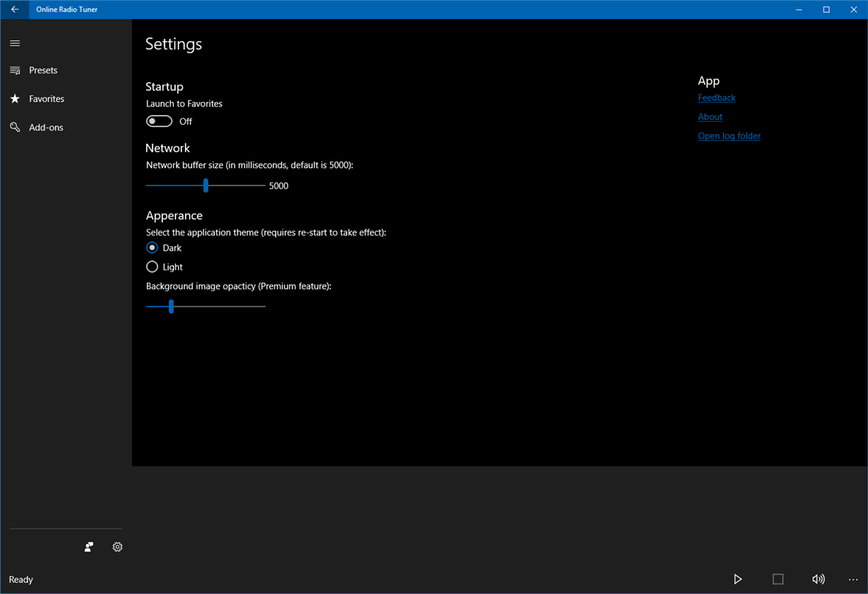
Task: Open the About link
Action: click(710, 117)
